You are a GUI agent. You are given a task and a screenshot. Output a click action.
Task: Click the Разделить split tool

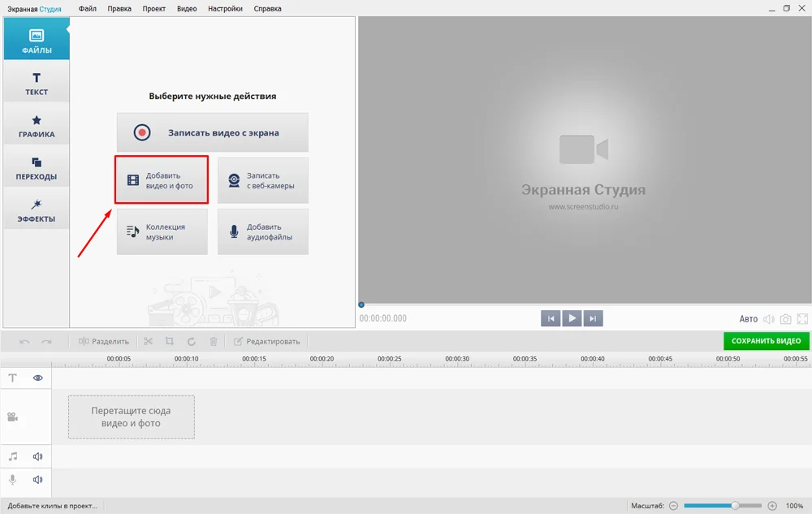coord(104,342)
